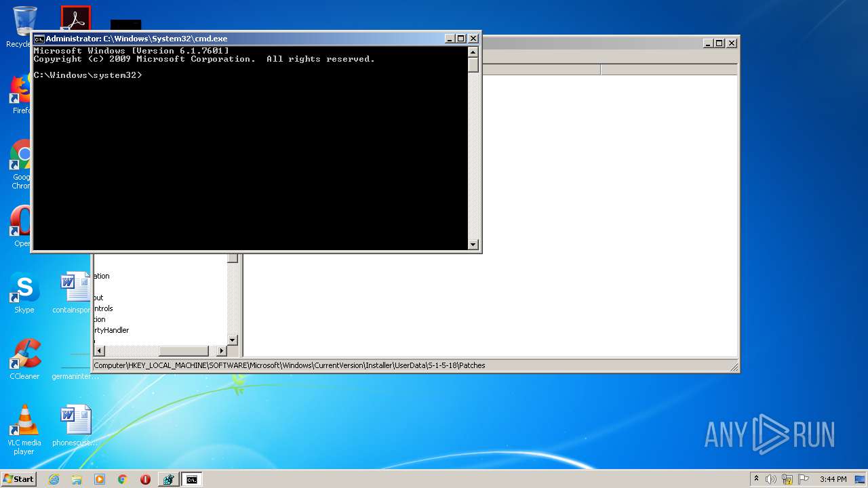Close the cmd.exe window
Image resolution: width=868 pixels, height=488 pixels.
(x=473, y=39)
